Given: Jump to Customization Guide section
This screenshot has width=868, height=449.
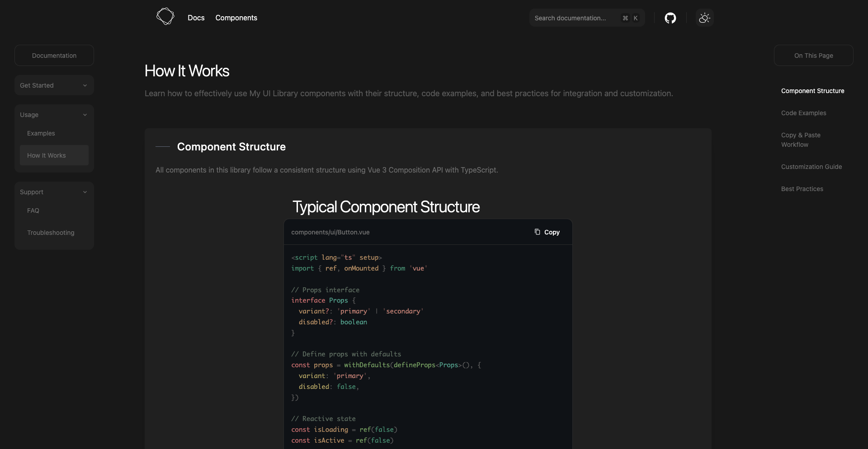Looking at the screenshot, I should [811, 167].
